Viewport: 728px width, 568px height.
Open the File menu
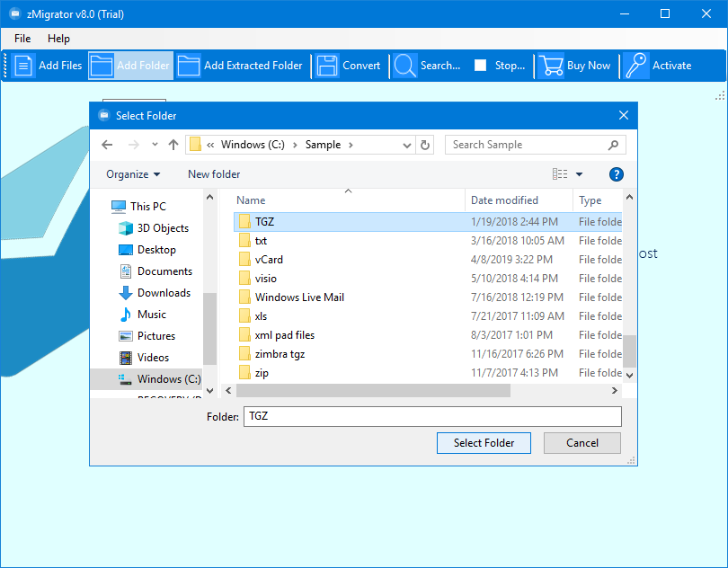pyautogui.click(x=22, y=39)
